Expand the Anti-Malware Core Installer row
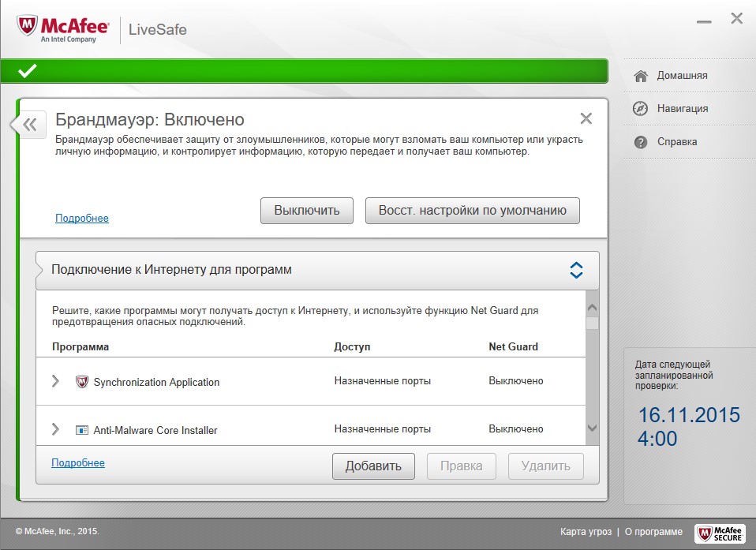756x550 pixels. pos(55,429)
